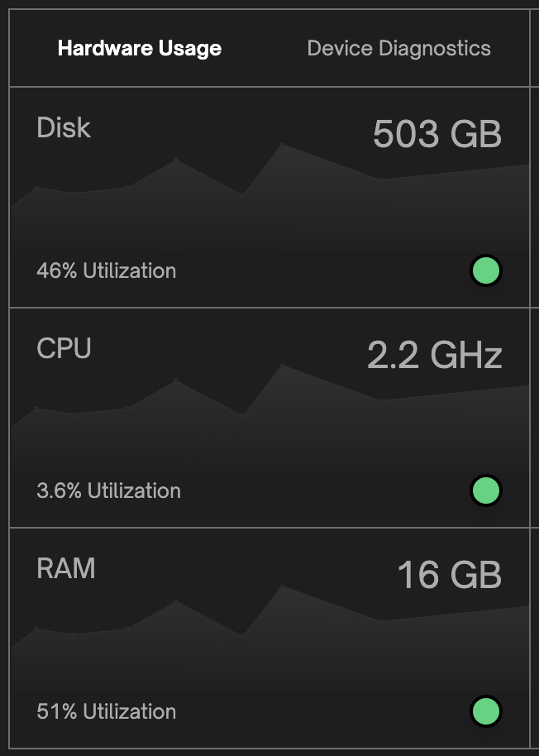Click the green RAM status indicator

pyautogui.click(x=486, y=711)
